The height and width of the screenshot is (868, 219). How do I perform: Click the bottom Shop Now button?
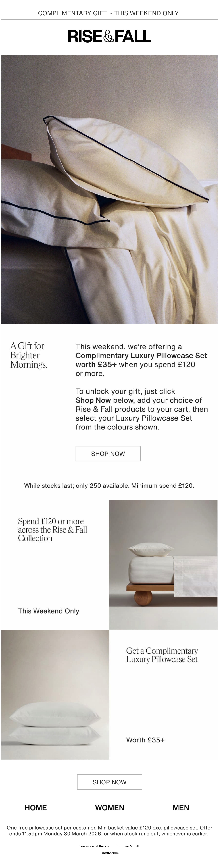(109, 782)
